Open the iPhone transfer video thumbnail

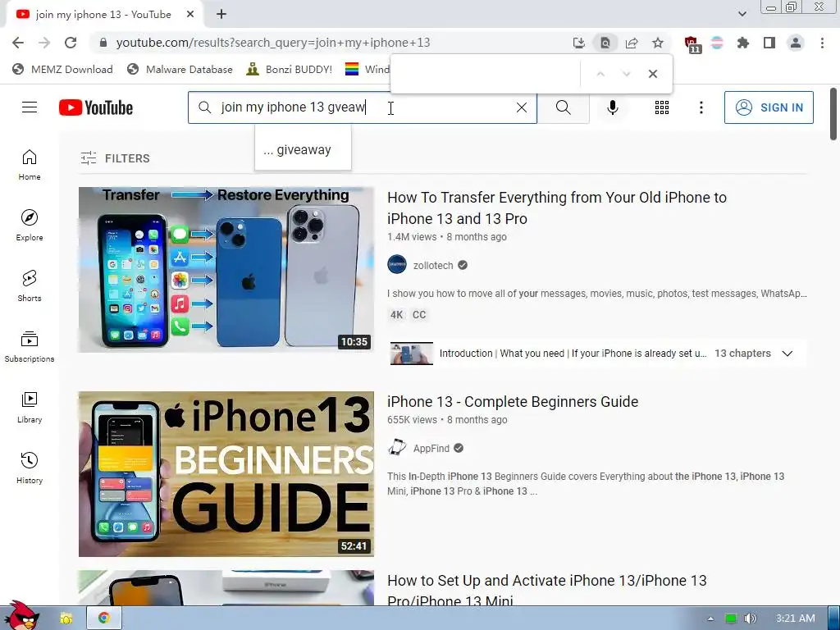pyautogui.click(x=226, y=269)
